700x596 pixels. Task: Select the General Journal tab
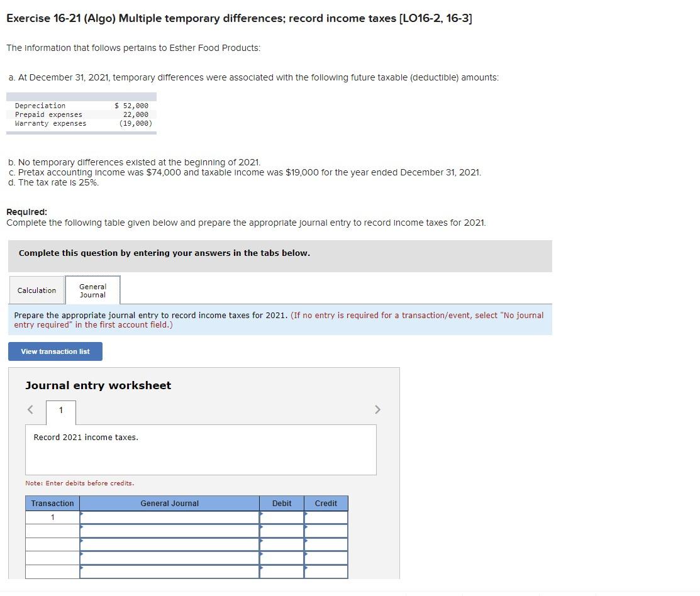click(92, 290)
